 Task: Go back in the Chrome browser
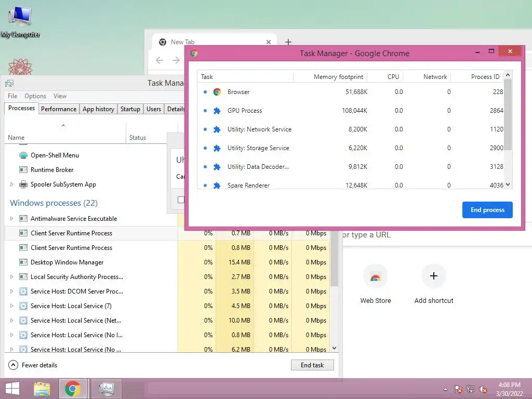(159, 60)
